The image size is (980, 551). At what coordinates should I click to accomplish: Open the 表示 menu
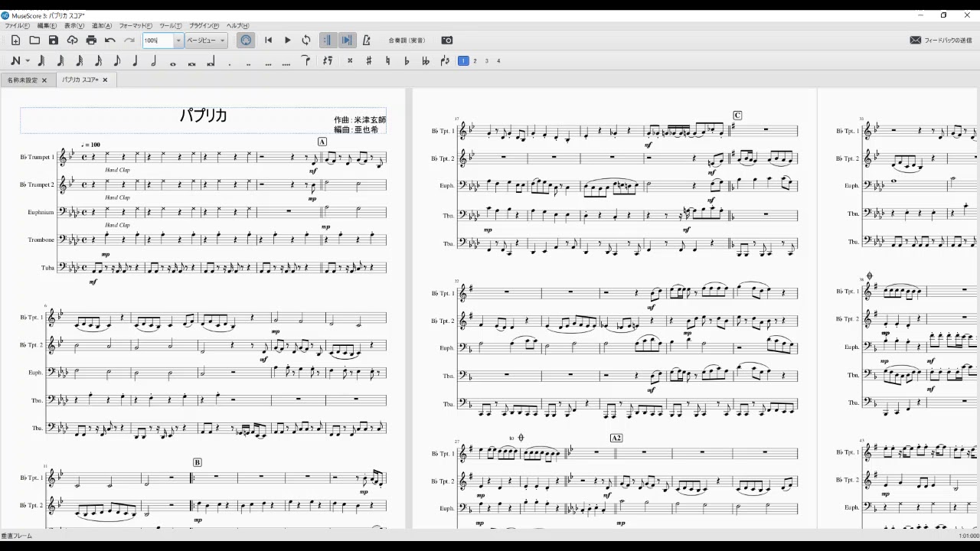tap(74, 26)
